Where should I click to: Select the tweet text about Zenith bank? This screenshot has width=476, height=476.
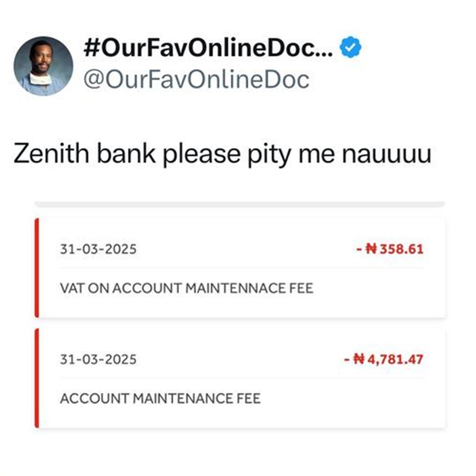(222, 154)
